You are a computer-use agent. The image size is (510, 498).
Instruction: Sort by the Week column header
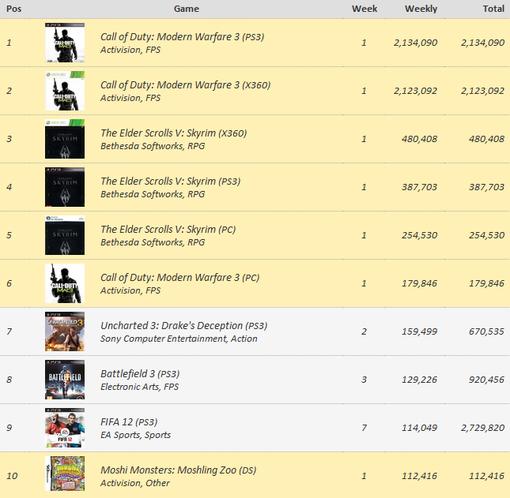364,9
